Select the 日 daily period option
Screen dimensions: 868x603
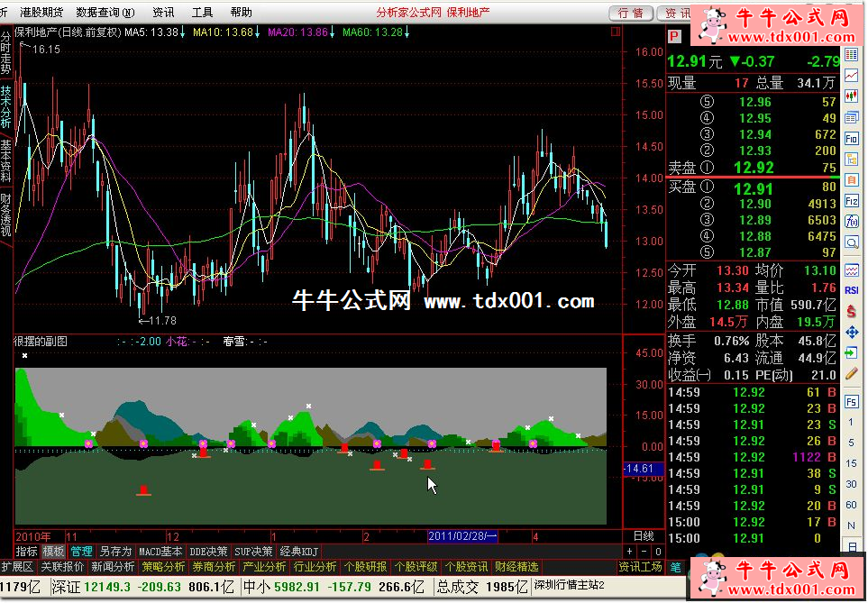(852, 546)
